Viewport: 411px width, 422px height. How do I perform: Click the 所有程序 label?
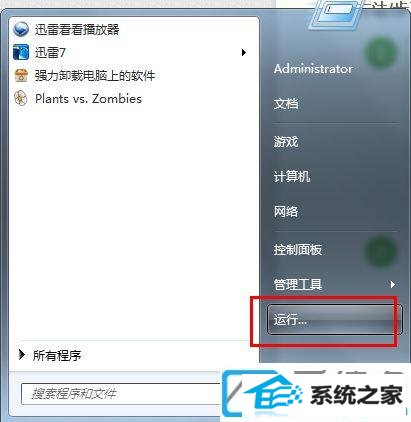[x=57, y=355]
